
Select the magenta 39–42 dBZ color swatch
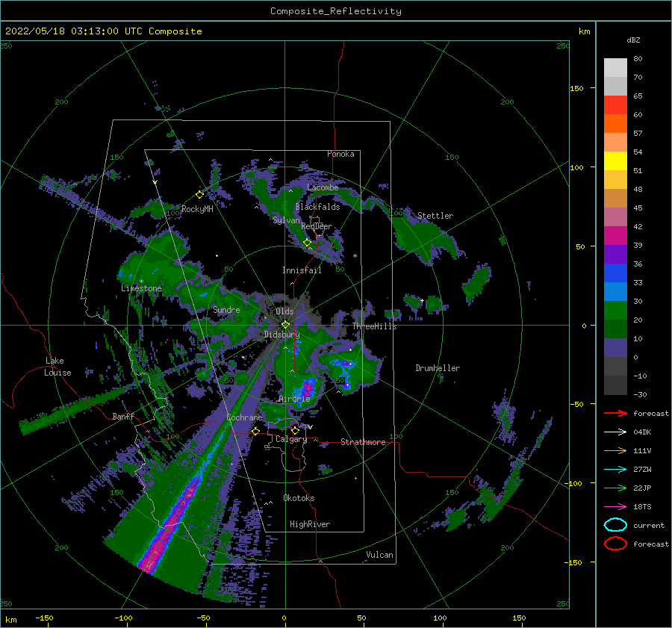pyautogui.click(x=615, y=235)
